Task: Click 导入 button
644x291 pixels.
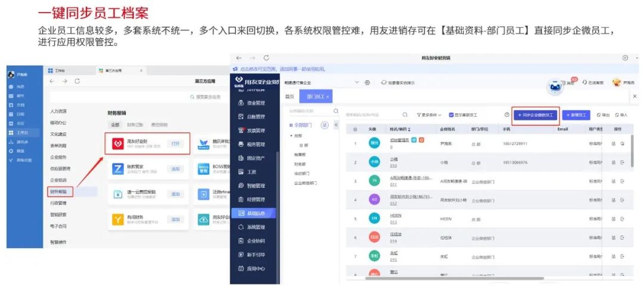Action: point(621,115)
